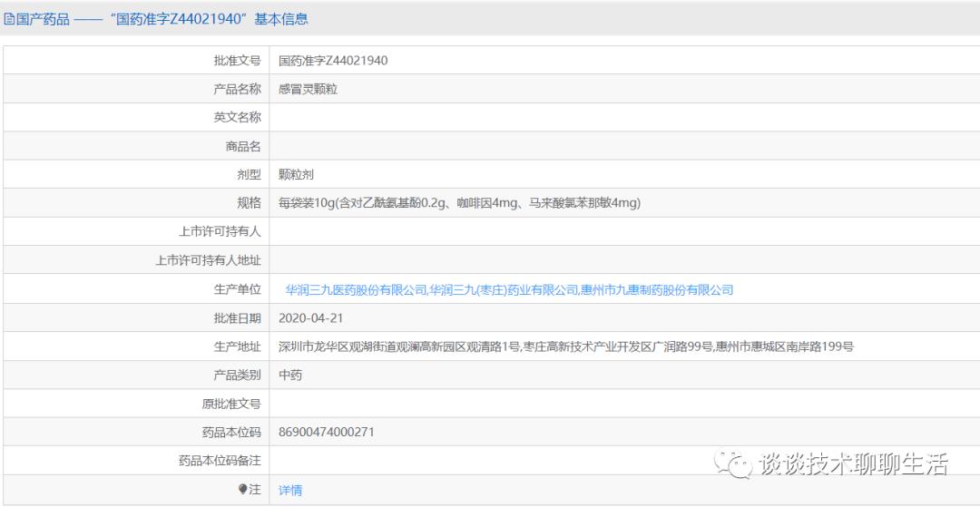This screenshot has width=980, height=507.
Task: Click the 药品本位码 row label
Action: pos(231,432)
